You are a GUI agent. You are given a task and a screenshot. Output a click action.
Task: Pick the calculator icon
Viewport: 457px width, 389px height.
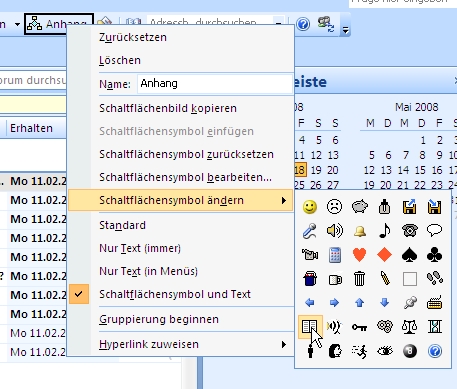click(335, 255)
